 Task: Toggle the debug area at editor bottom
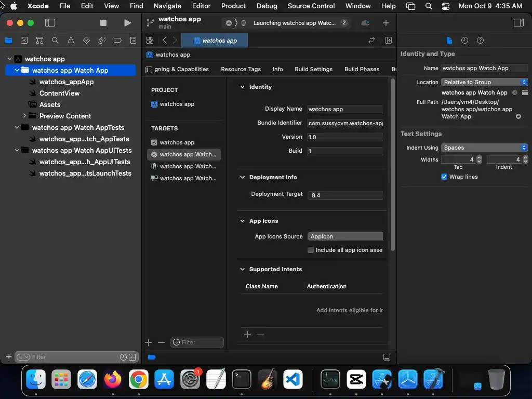[x=387, y=357]
